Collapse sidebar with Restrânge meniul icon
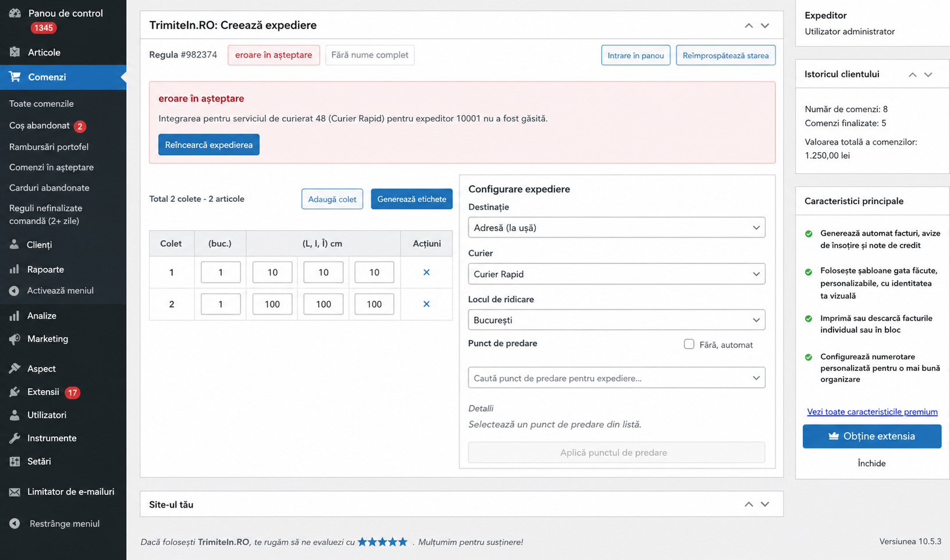The height and width of the screenshot is (560, 950). coord(15,523)
